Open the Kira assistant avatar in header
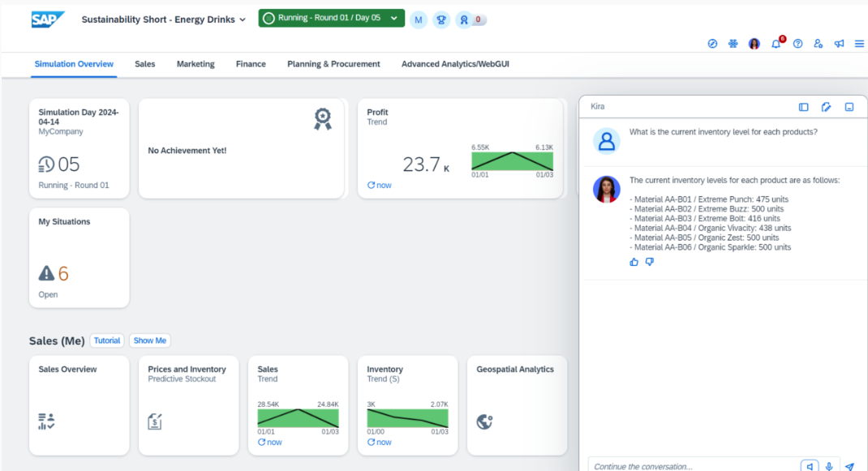This screenshot has width=868, height=471. pos(754,44)
